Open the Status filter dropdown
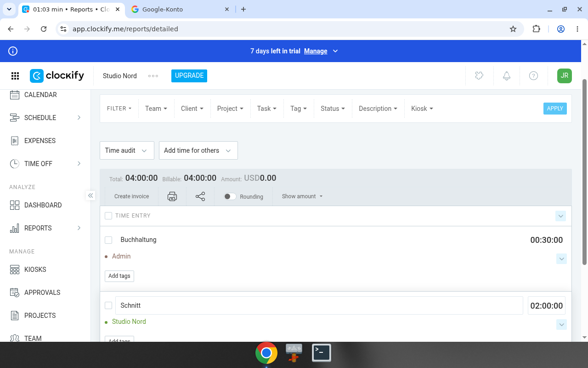The width and height of the screenshot is (588, 368). coord(333,109)
